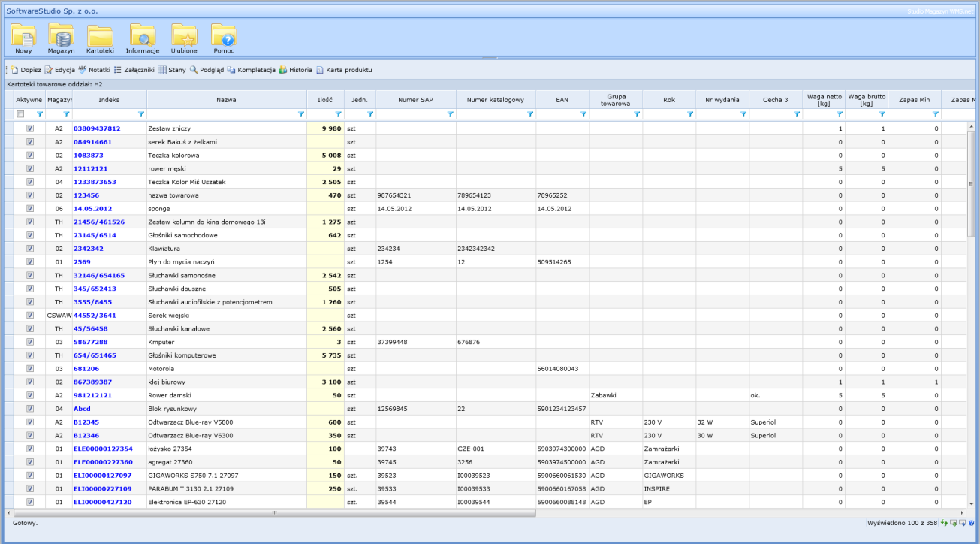This screenshot has width=980, height=544.
Task: Toggle Aktywne checkbox for Serek wiejski row
Action: 30,316
